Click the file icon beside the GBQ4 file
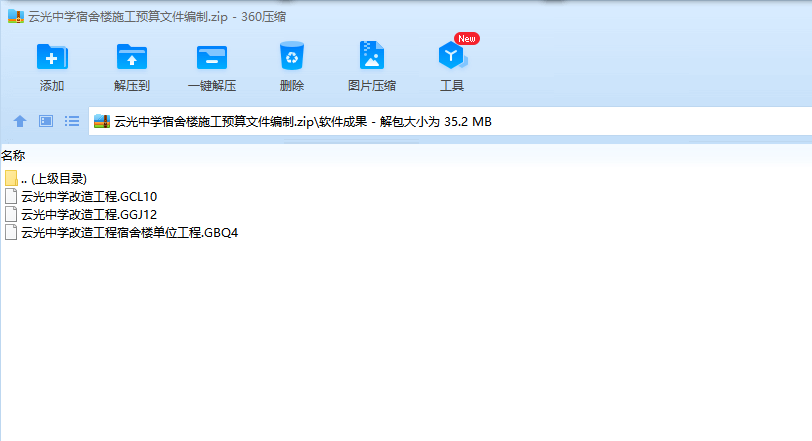This screenshot has width=812, height=441. tap(11, 232)
